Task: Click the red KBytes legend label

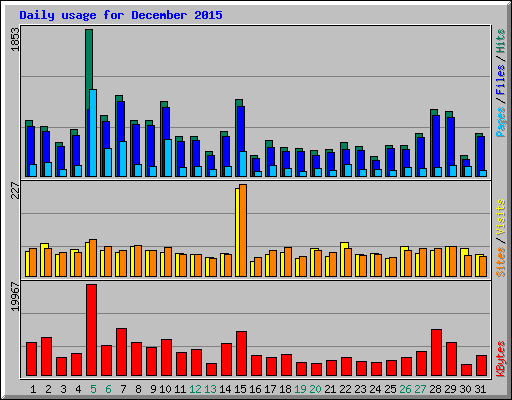Action: 501,359
